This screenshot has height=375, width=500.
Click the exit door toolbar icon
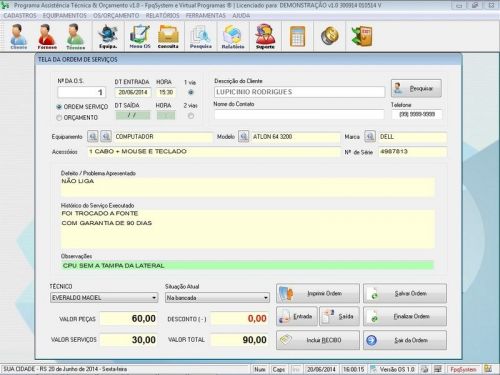coord(362,36)
